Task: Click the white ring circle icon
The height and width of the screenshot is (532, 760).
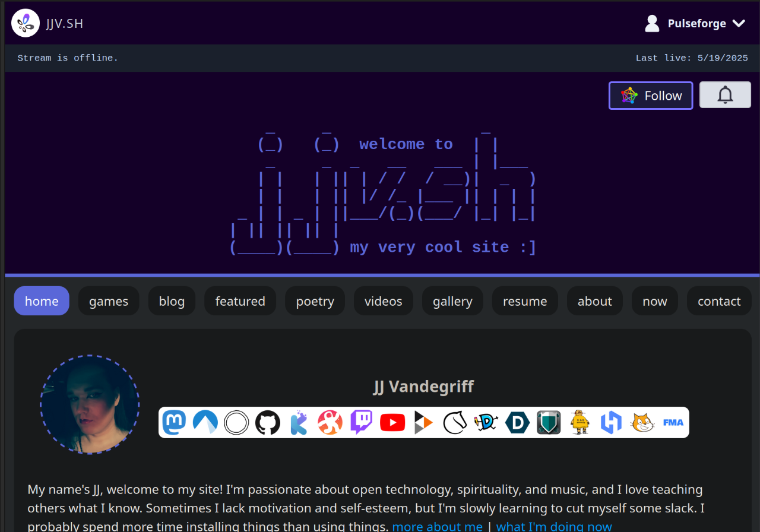Action: click(236, 423)
